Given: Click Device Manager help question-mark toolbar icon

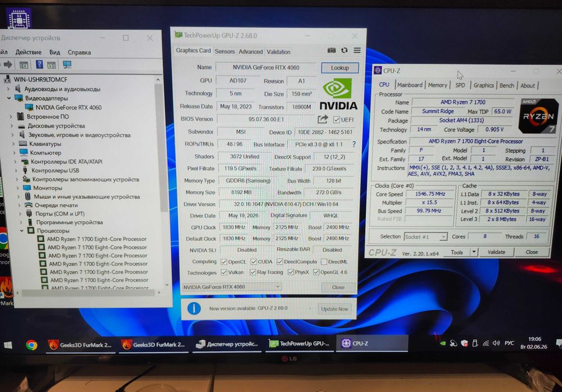Looking at the screenshot, I should pyautogui.click(x=39, y=65).
